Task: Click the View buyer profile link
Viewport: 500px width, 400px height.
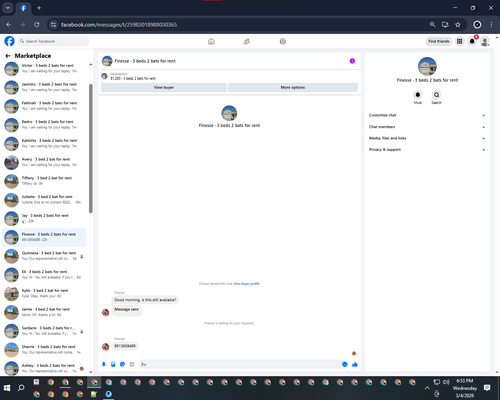Action: (x=246, y=284)
